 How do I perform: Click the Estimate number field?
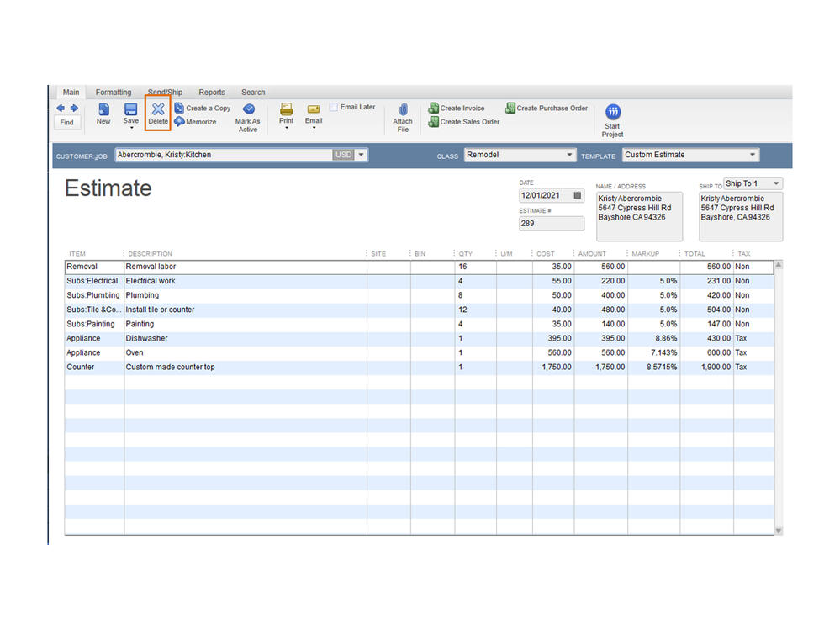pos(552,224)
